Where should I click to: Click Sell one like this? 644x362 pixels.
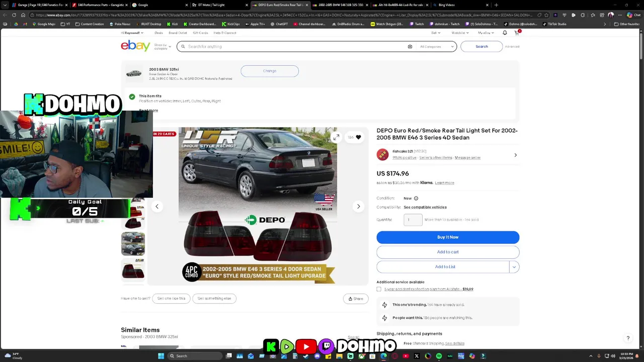[171, 299]
